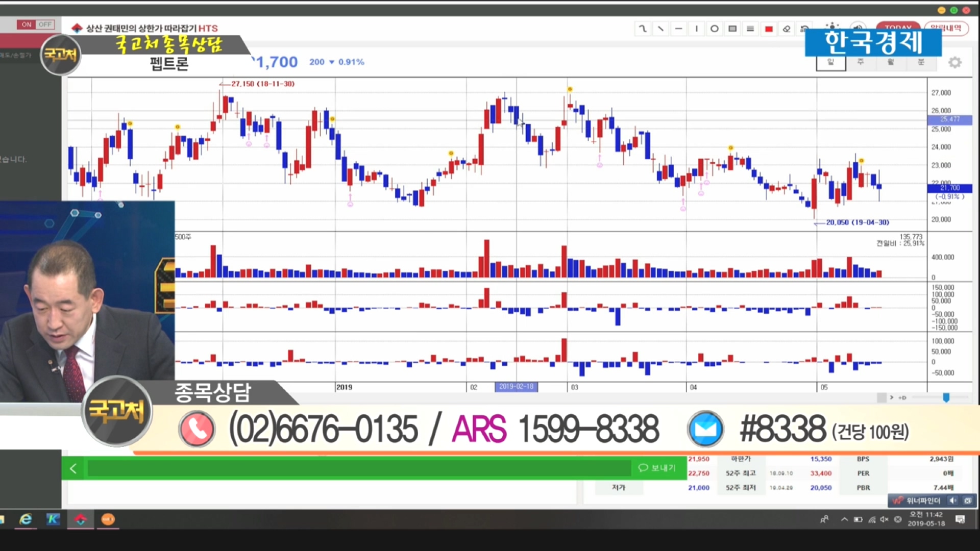
Task: Select the curved line drawing tool
Action: pyautogui.click(x=643, y=29)
